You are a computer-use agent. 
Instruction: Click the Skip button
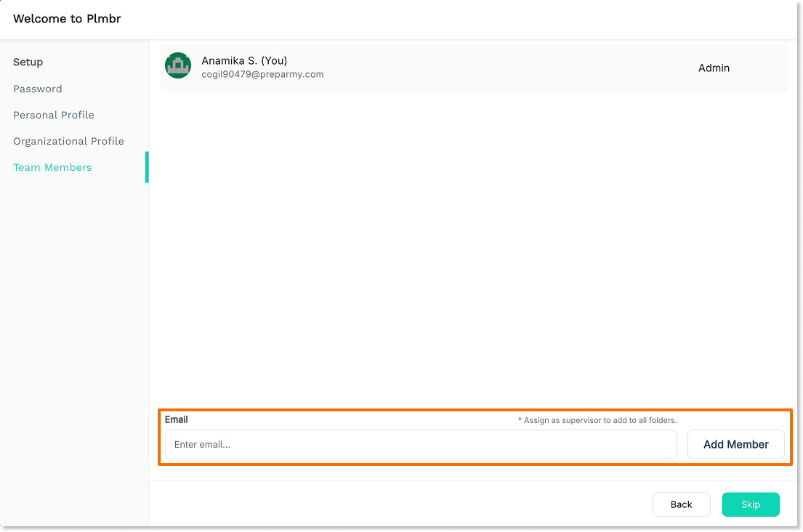(x=750, y=504)
